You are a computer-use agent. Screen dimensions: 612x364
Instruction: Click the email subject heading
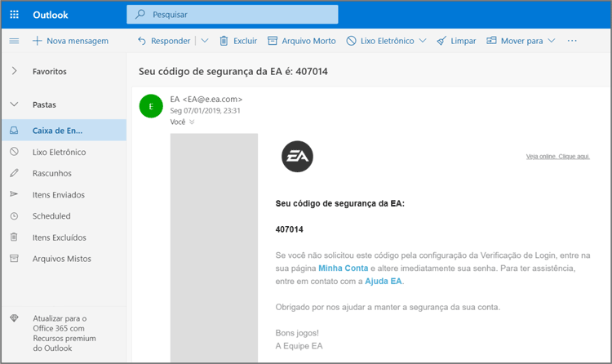[x=233, y=72]
